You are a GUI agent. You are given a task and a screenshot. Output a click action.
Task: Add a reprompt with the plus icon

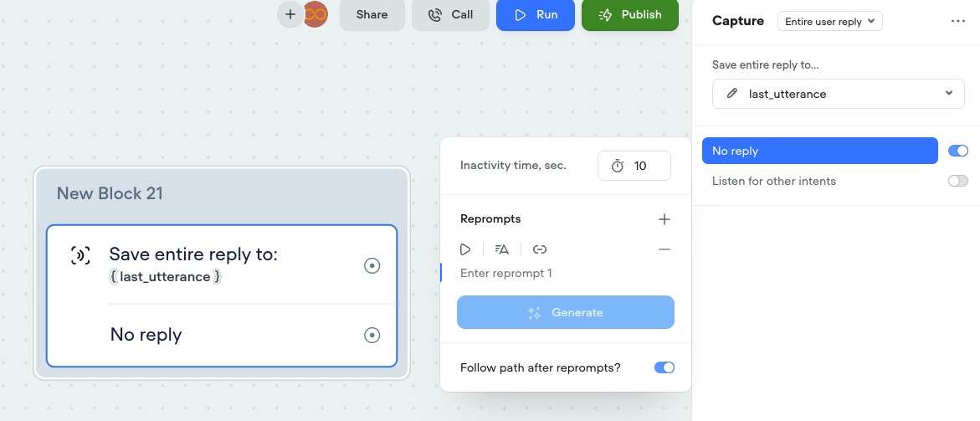click(664, 219)
